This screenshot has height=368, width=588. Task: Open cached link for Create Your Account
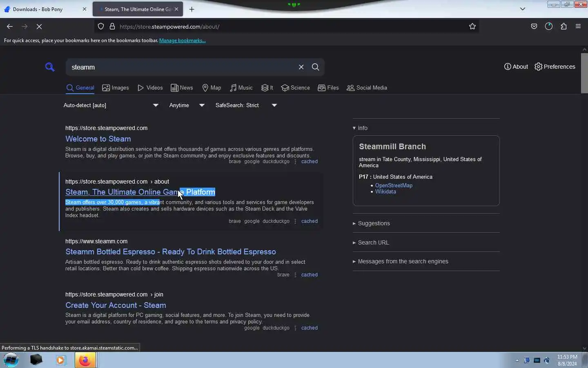tap(310, 328)
